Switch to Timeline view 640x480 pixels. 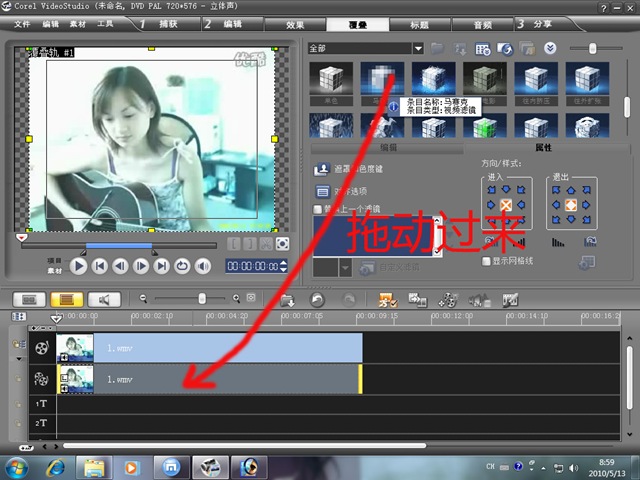tap(66, 299)
